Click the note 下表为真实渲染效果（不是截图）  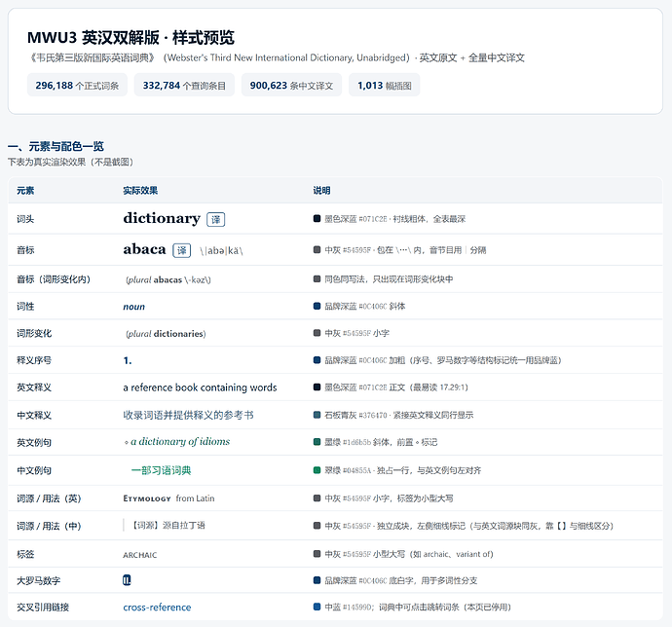[x=71, y=162]
